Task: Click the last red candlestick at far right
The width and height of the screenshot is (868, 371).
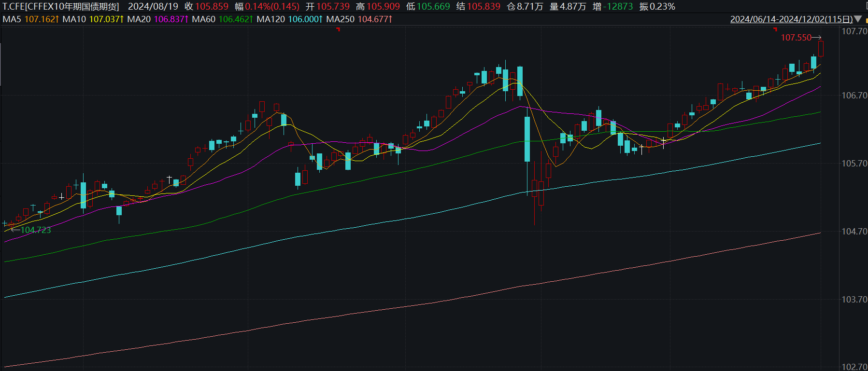Action: [x=821, y=49]
